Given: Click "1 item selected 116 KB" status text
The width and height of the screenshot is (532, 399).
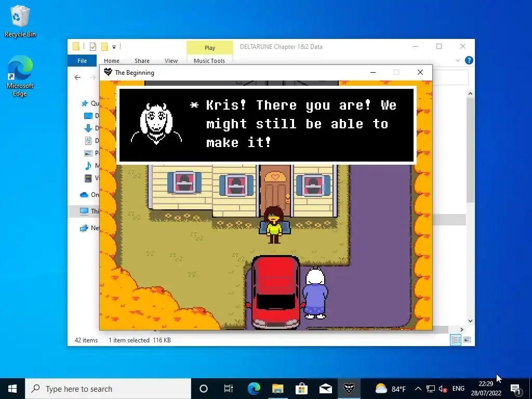Looking at the screenshot, I should 139,340.
